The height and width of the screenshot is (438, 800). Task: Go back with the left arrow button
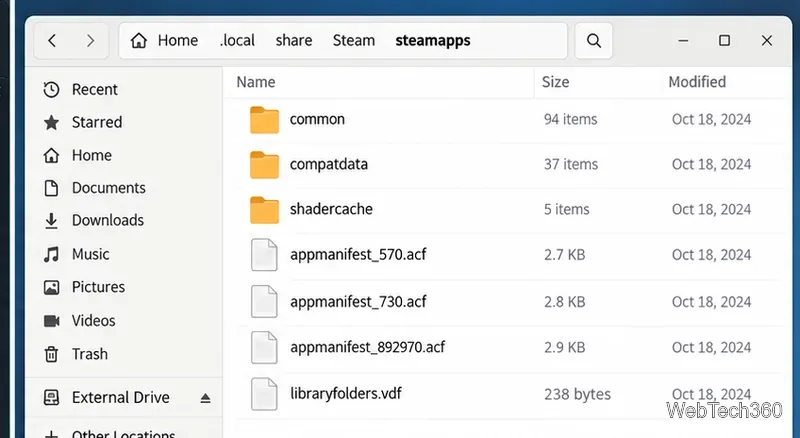[x=52, y=41]
